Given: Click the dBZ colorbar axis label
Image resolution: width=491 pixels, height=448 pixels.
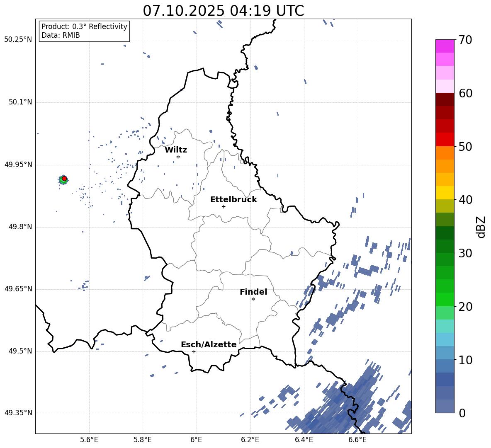Looking at the screenshot, I should click(481, 227).
